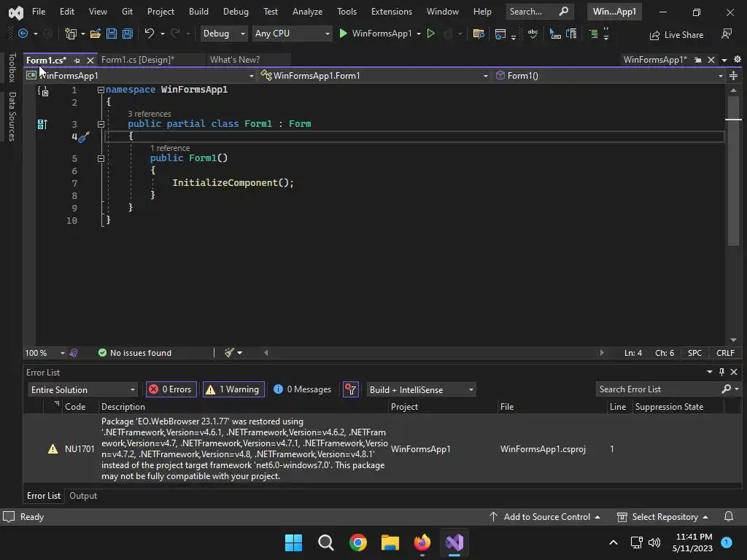Viewport: 747px width, 560px height.
Task: Open the WinFormsApp1.Form1 type dropdown
Action: click(x=374, y=76)
